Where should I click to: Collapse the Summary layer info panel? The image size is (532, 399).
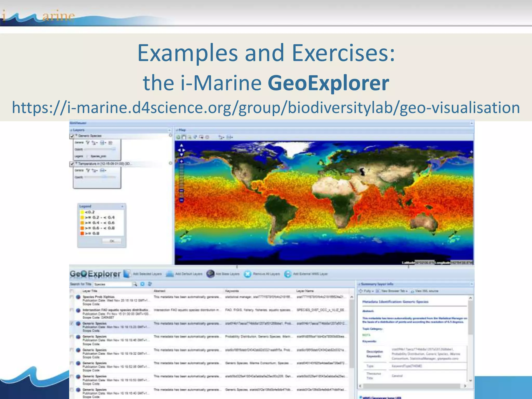point(471,284)
